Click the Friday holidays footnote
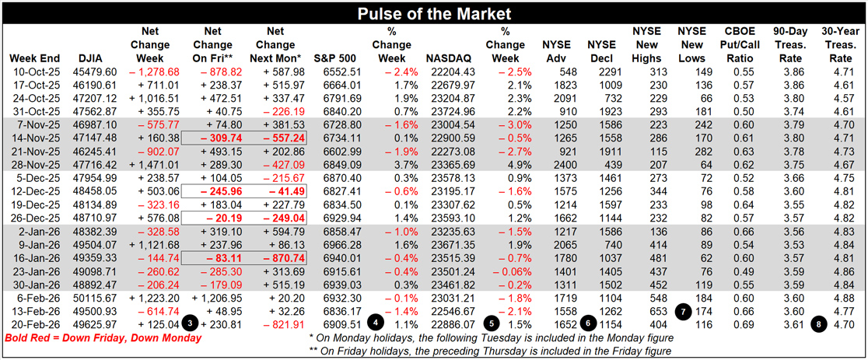Image resolution: width=868 pixels, height=360 pixels. tap(492, 352)
